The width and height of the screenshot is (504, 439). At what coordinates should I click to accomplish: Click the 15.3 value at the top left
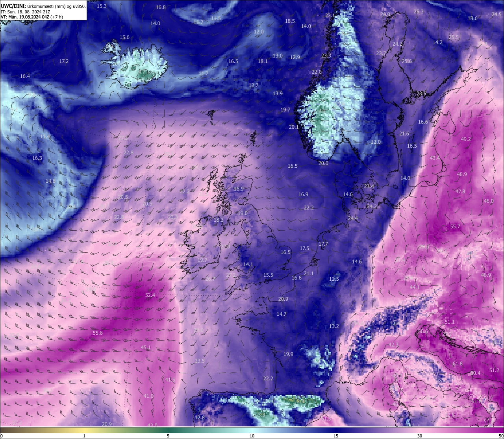coord(102,6)
